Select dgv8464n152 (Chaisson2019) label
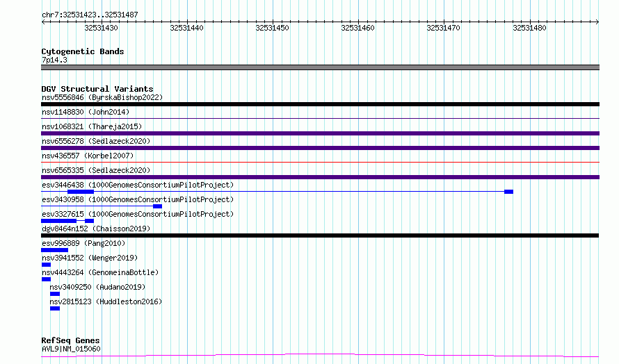Image resolution: width=619 pixels, height=364 pixels. pos(96,229)
